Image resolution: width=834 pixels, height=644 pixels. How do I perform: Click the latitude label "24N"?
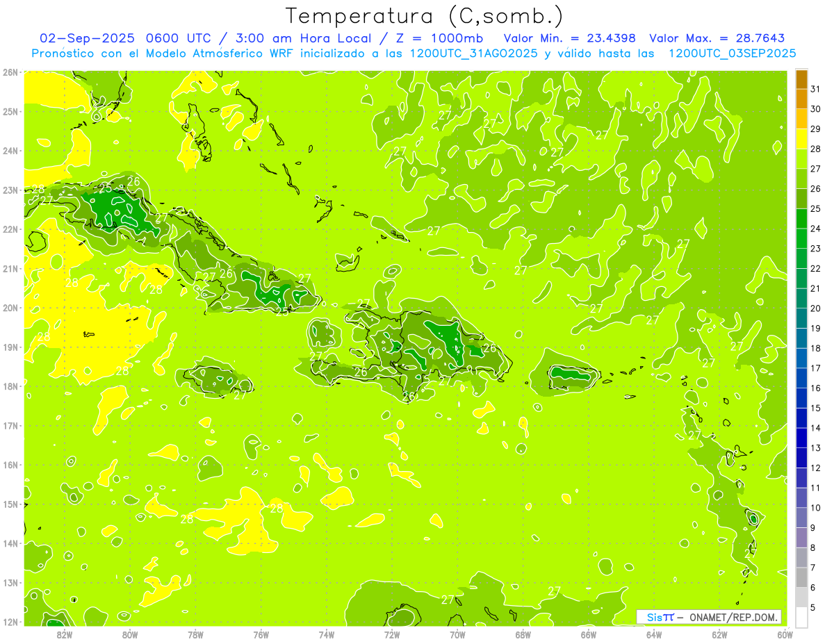click(10, 151)
